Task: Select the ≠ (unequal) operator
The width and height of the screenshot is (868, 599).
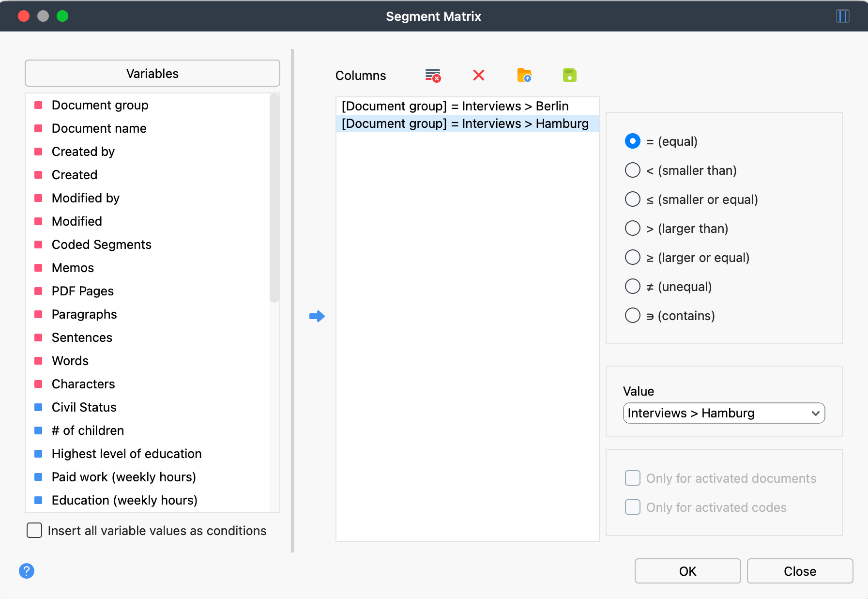Action: click(x=633, y=286)
